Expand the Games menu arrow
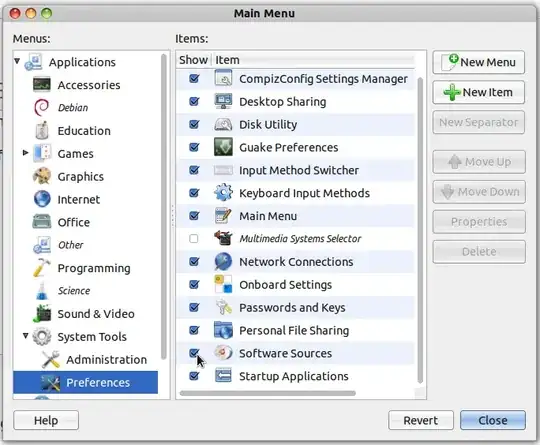 (25, 153)
